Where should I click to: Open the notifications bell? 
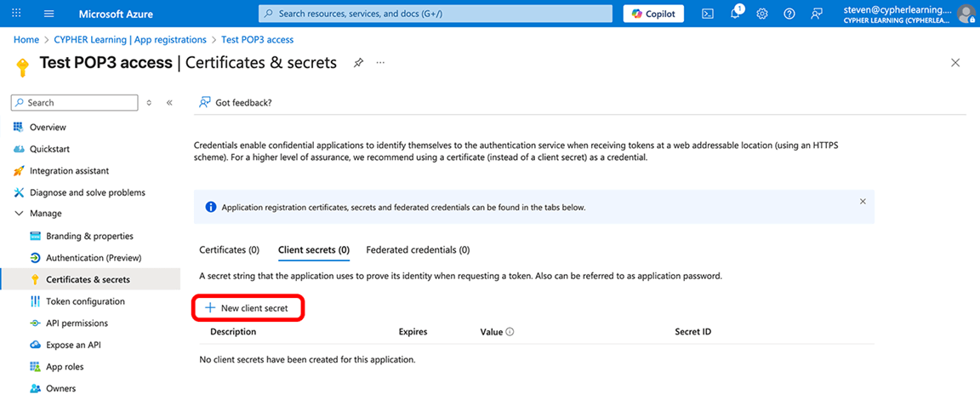(x=736, y=13)
